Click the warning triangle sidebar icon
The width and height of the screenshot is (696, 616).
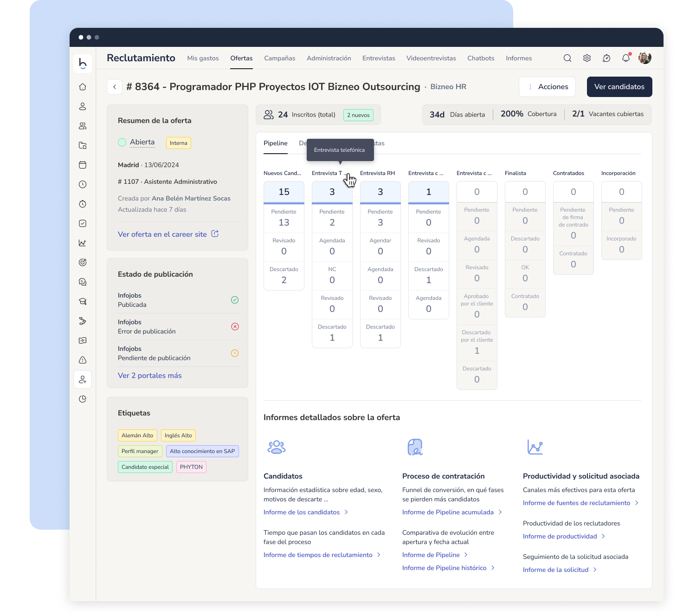pos(83,360)
